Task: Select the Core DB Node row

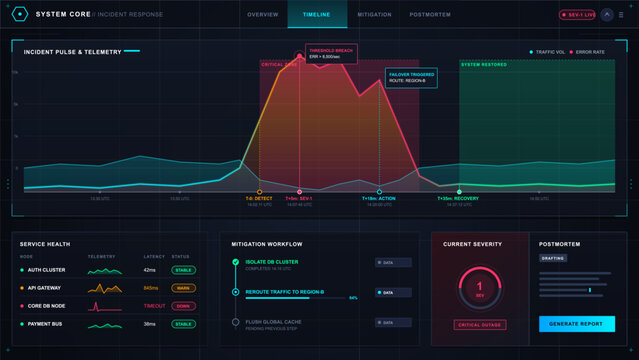Action: (108, 306)
